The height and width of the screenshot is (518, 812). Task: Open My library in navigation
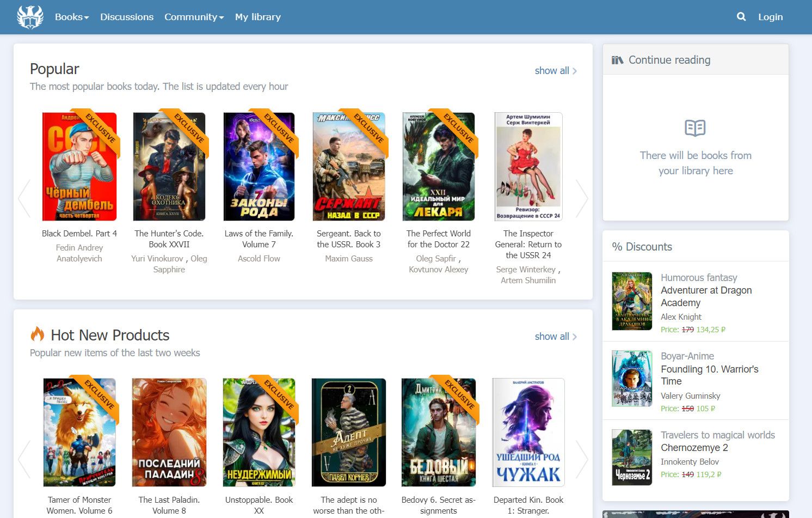pos(258,17)
